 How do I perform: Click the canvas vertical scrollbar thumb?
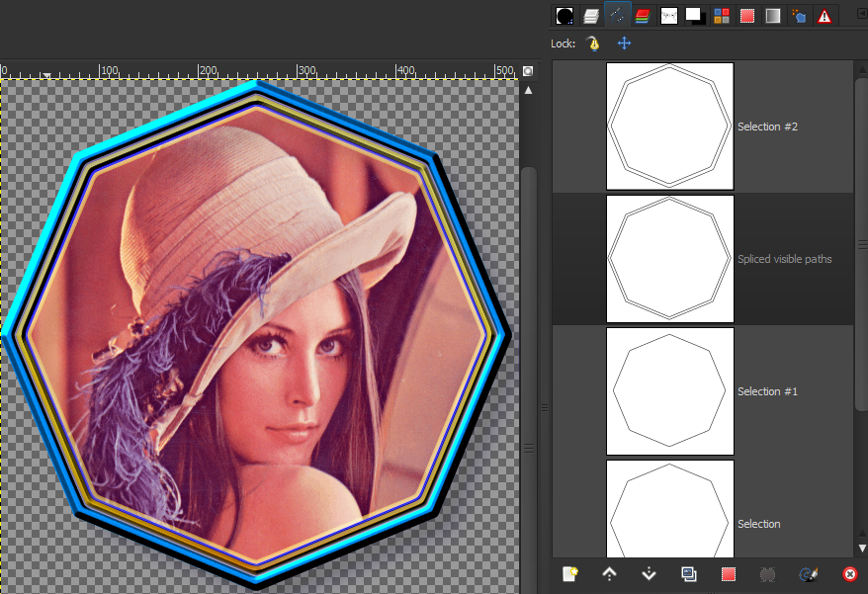(x=529, y=380)
